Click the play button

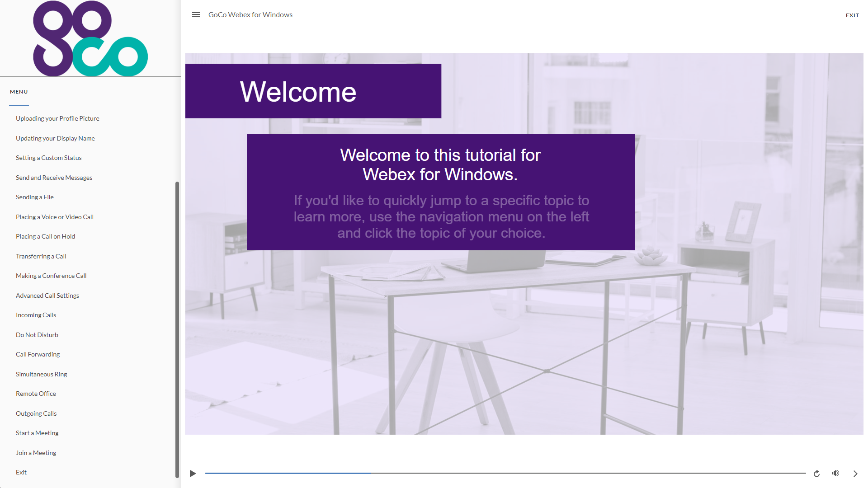point(193,474)
